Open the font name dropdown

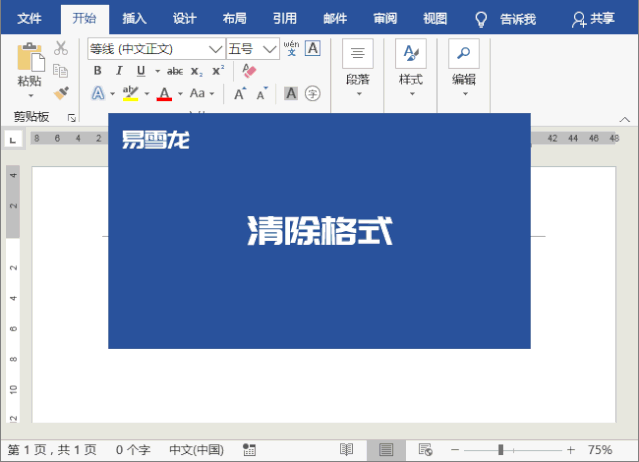click(215, 49)
